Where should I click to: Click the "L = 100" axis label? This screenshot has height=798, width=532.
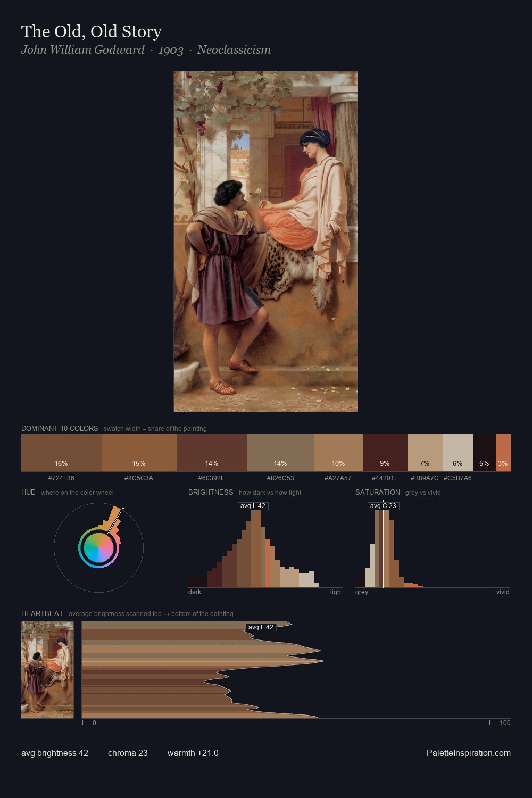tap(500, 723)
